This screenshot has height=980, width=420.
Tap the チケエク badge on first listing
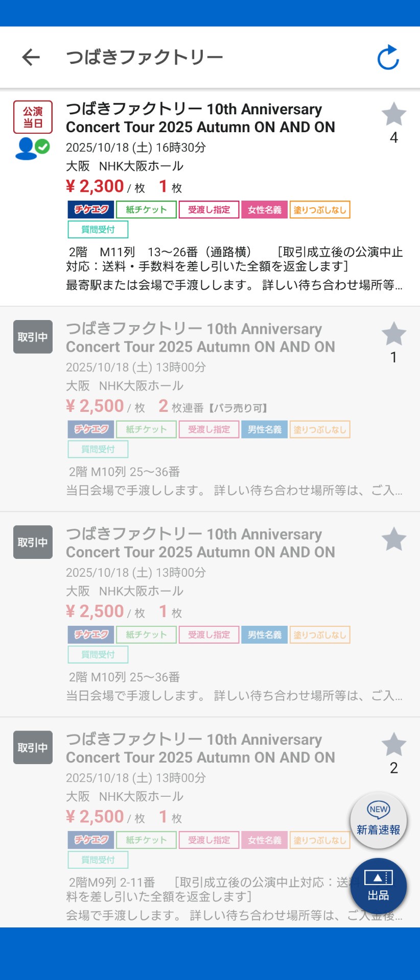[91, 210]
